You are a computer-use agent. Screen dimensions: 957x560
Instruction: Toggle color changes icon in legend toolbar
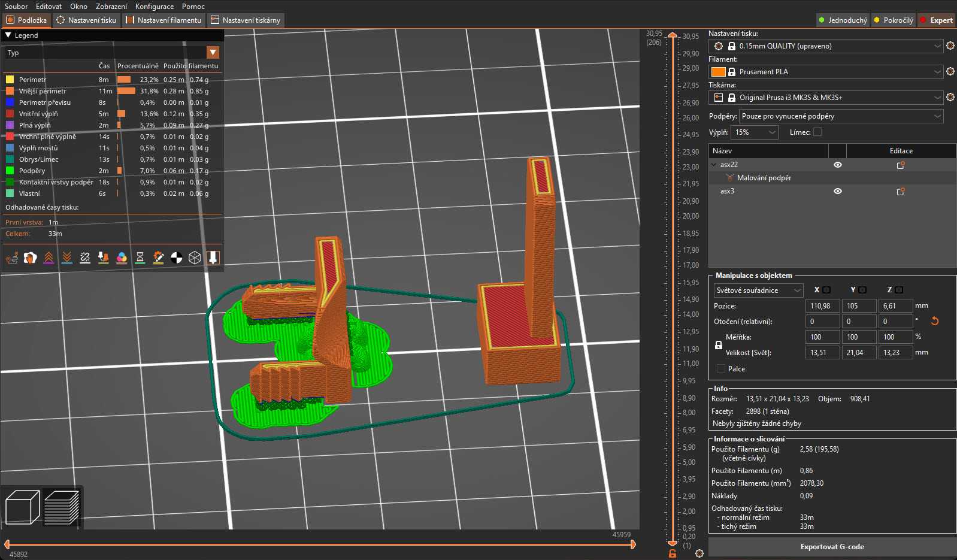coord(122,258)
